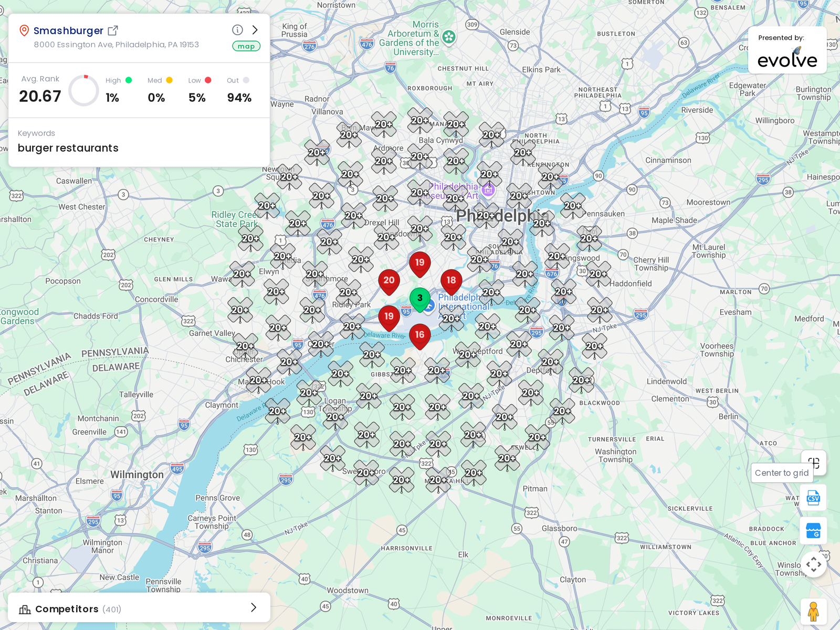Click the Center to grid icon

tap(814, 463)
